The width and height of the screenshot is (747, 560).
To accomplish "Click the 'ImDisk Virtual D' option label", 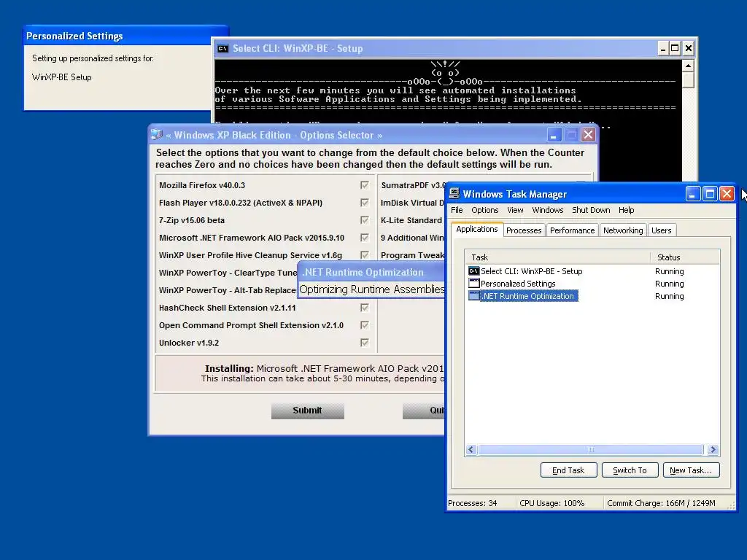I will pyautogui.click(x=413, y=203).
